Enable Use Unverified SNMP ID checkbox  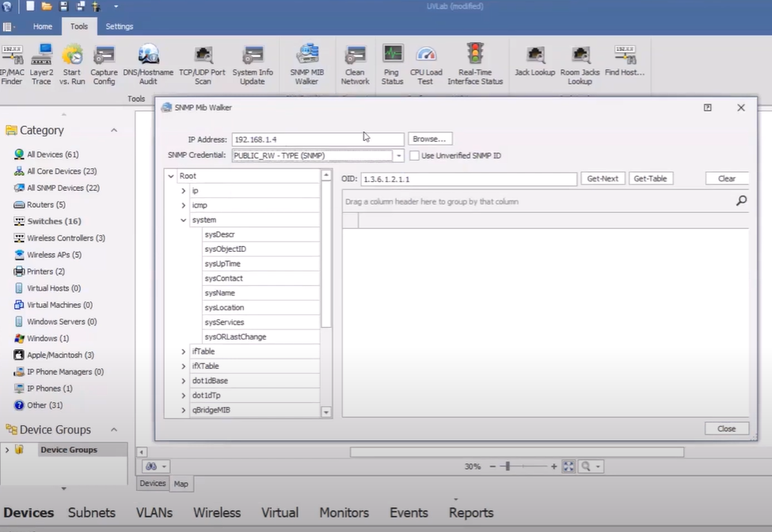[414, 155]
